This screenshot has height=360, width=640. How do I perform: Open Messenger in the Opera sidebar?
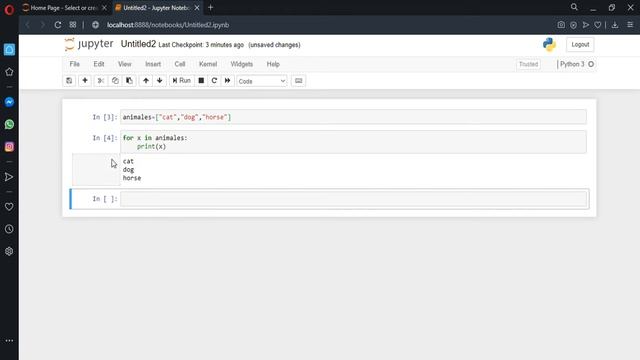tap(9, 102)
